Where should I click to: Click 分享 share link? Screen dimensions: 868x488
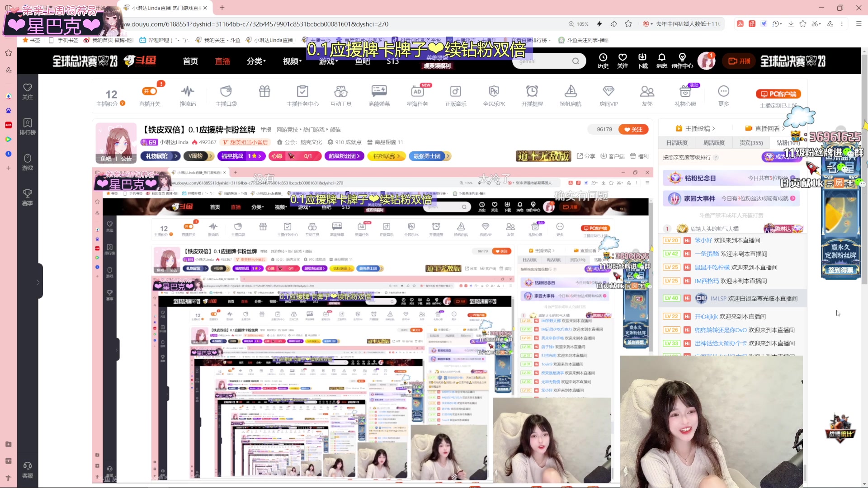pyautogui.click(x=586, y=156)
